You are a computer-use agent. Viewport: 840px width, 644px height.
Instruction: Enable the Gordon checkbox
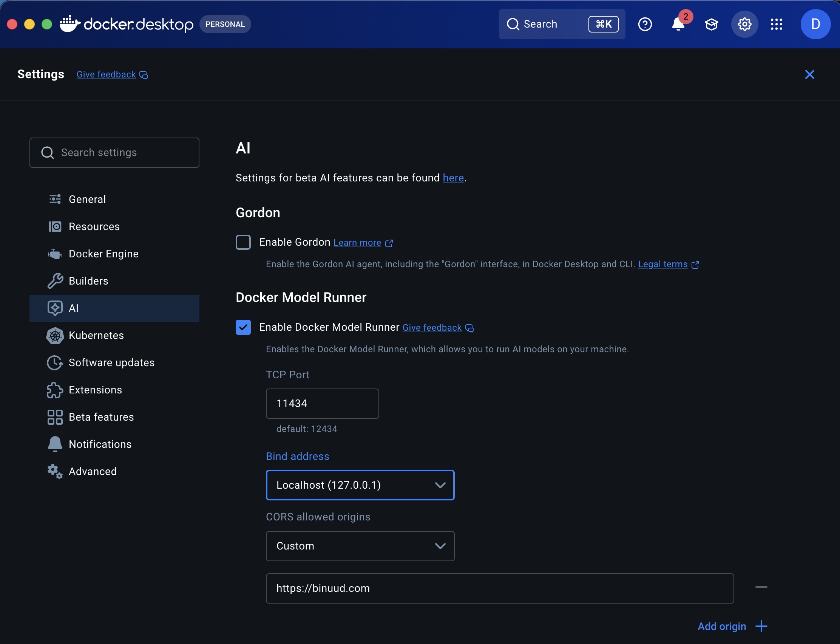coord(243,242)
